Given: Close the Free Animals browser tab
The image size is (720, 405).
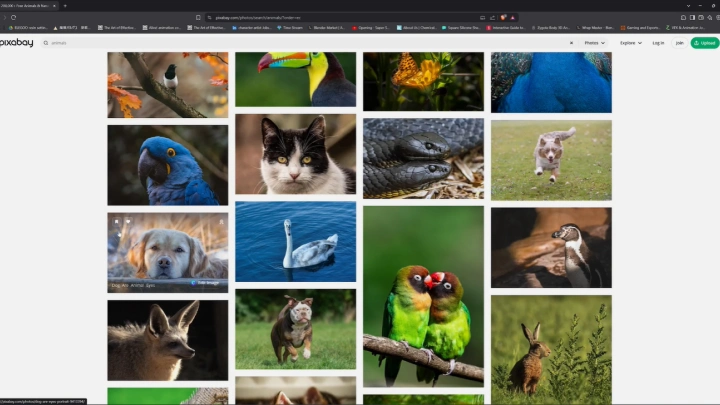Looking at the screenshot, I should 54,6.
